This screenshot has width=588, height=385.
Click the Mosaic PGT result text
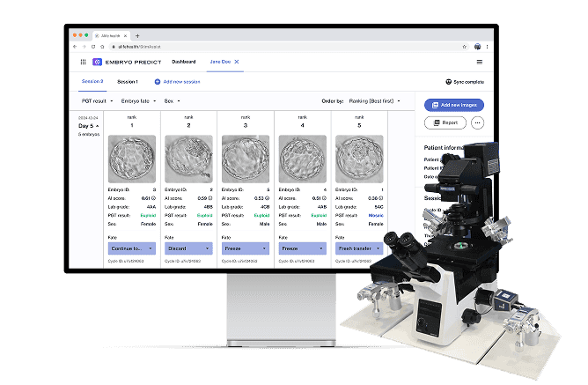[376, 215]
